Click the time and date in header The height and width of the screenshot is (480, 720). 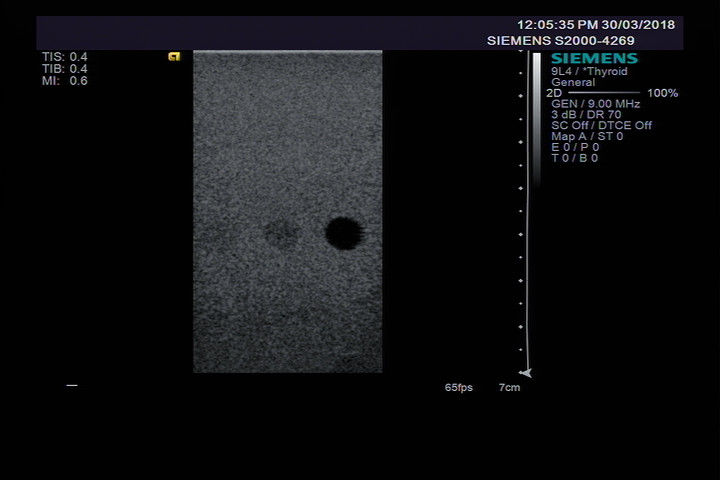(595, 24)
